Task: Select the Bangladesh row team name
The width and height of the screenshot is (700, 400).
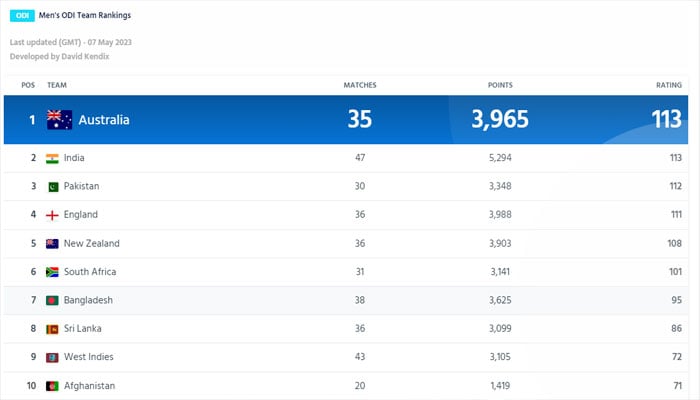Action: click(87, 300)
